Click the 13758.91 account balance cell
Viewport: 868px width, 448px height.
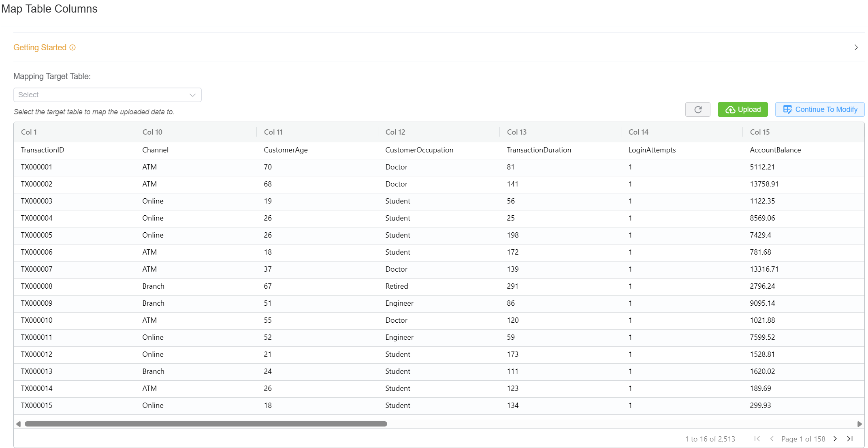(764, 184)
